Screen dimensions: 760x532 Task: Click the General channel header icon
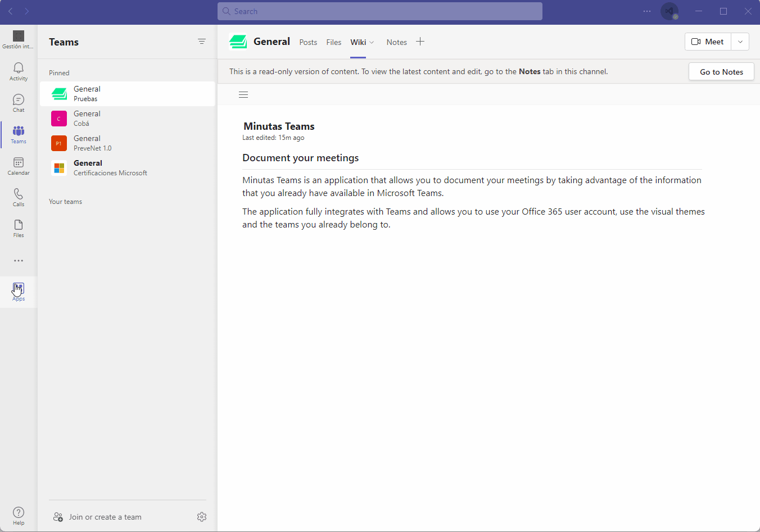[x=238, y=42]
